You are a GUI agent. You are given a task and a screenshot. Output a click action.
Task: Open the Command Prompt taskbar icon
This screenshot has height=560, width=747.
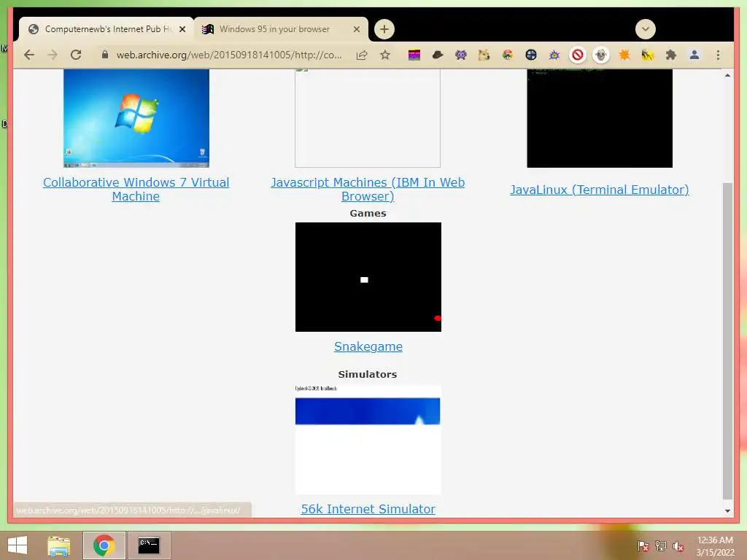pyautogui.click(x=149, y=545)
